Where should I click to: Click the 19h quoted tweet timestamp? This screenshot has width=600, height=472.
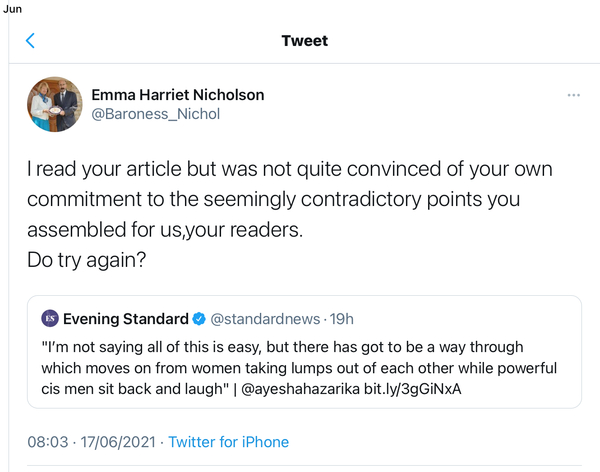[x=342, y=319]
